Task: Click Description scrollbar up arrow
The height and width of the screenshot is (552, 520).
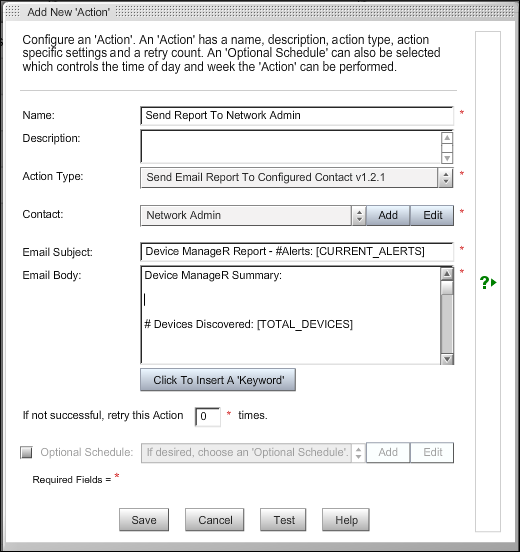Action: point(447,138)
